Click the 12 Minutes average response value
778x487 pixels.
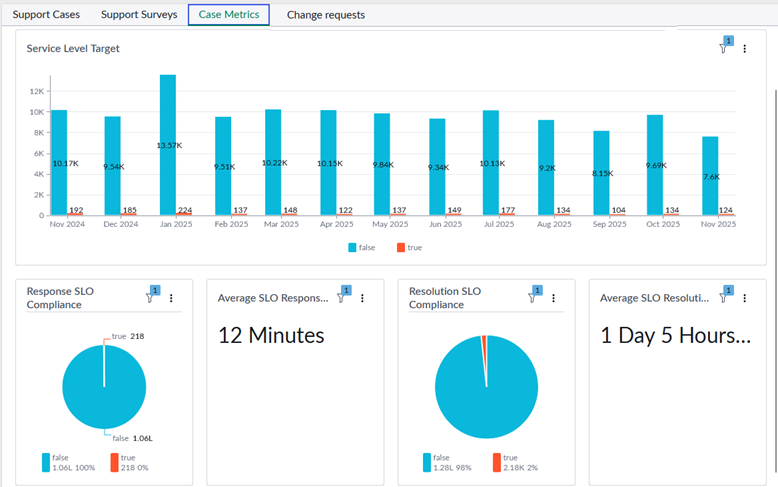pos(271,336)
